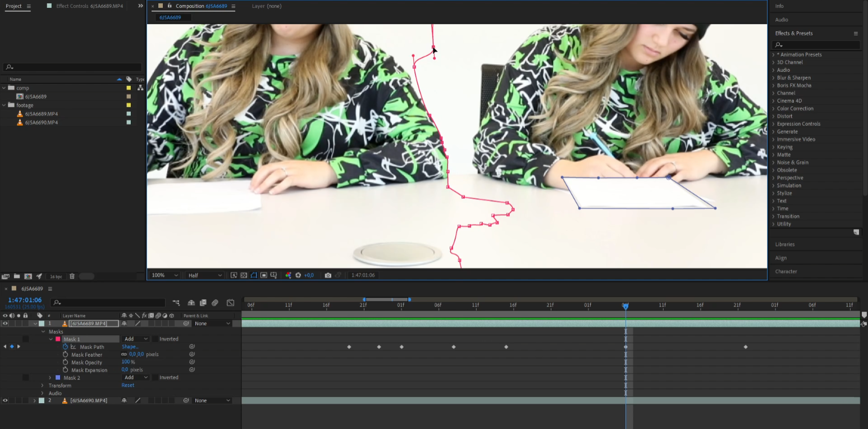This screenshot has width=868, height=429.
Task: Open the Align panel
Action: click(781, 258)
